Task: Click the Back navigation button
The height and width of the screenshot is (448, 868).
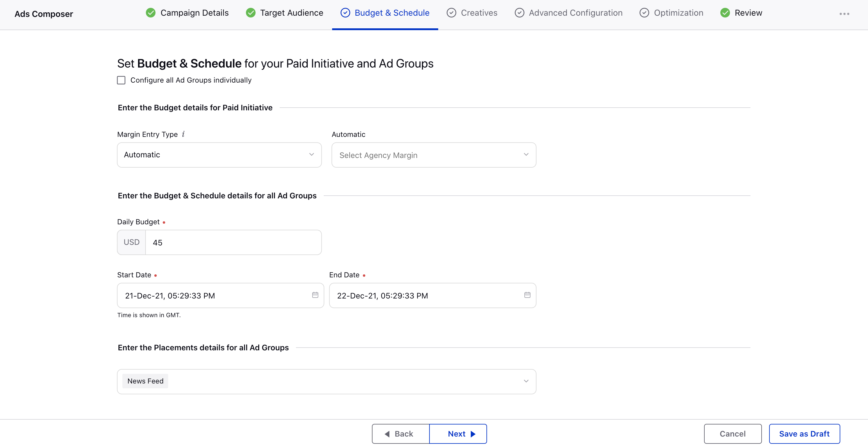Action: point(400,433)
